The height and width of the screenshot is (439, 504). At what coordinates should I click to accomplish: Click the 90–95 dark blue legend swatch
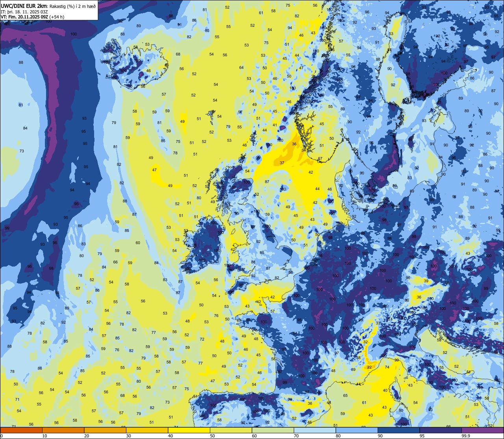click(398, 430)
